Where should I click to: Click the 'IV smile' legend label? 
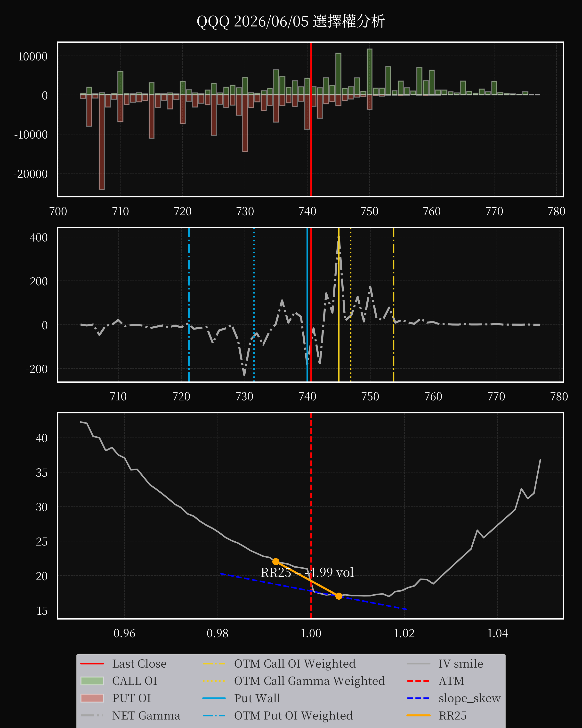[x=461, y=664]
